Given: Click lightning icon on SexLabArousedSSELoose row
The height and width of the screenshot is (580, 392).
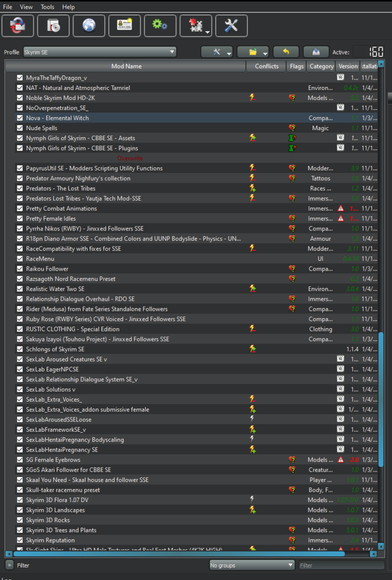Looking at the screenshot, I should coord(252,419).
